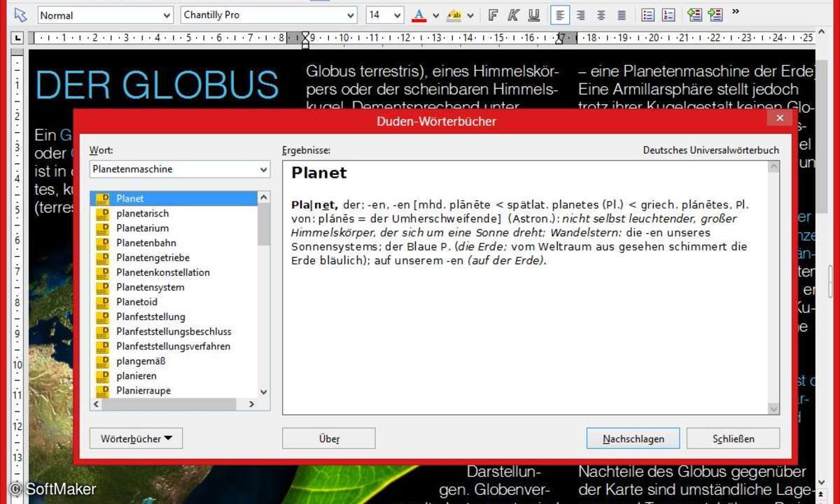Select plangemäß in the word list
The height and width of the screenshot is (504, 840).
coord(141,361)
